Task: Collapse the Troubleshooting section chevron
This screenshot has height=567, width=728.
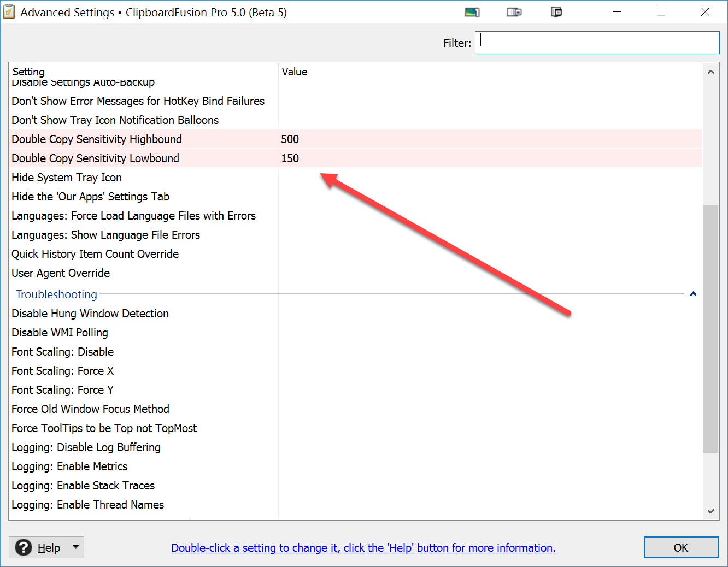Action: pos(693,294)
